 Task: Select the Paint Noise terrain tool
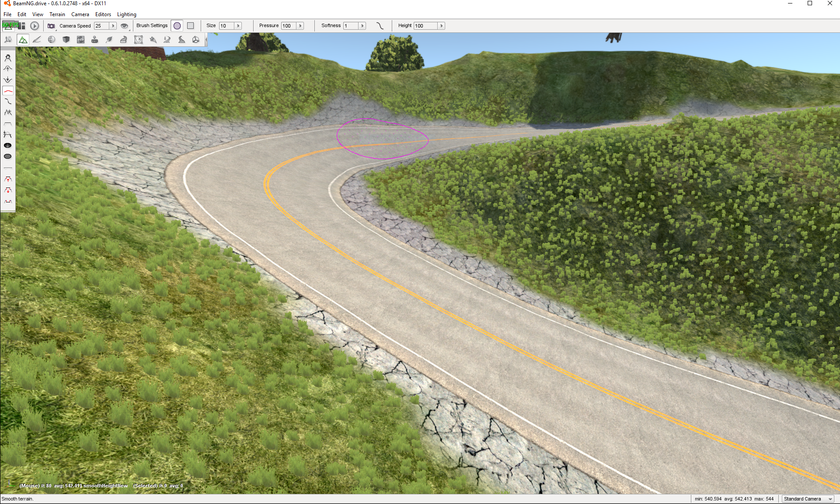[8, 112]
